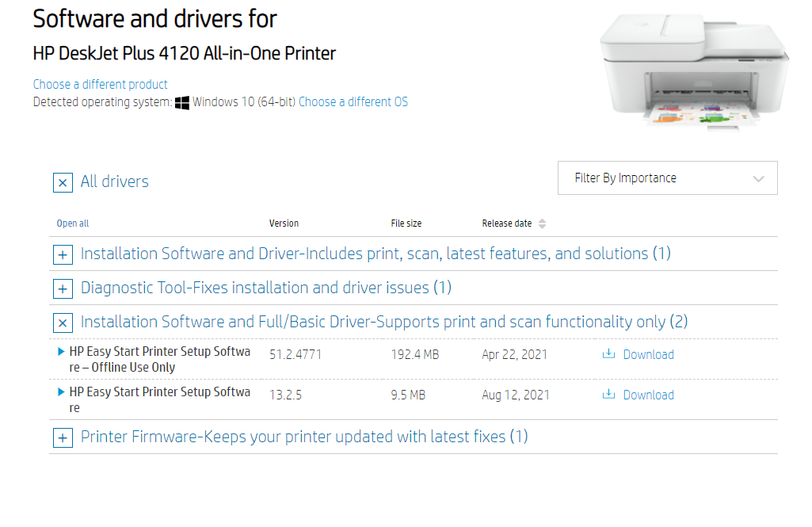812x527 pixels.
Task: Expand details of version 13.2.5 Easy Start row
Action: [x=60, y=391]
